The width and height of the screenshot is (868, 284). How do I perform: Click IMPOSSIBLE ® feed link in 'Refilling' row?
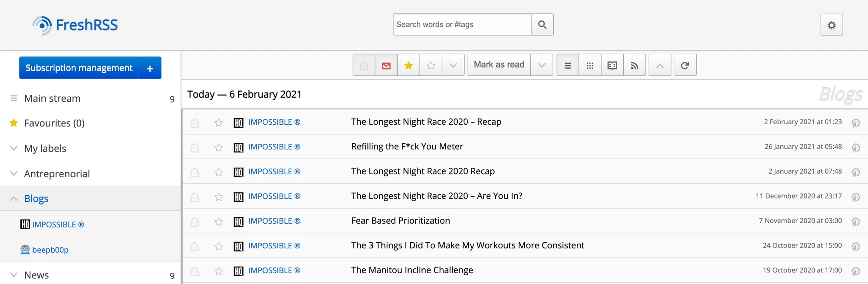(x=274, y=147)
